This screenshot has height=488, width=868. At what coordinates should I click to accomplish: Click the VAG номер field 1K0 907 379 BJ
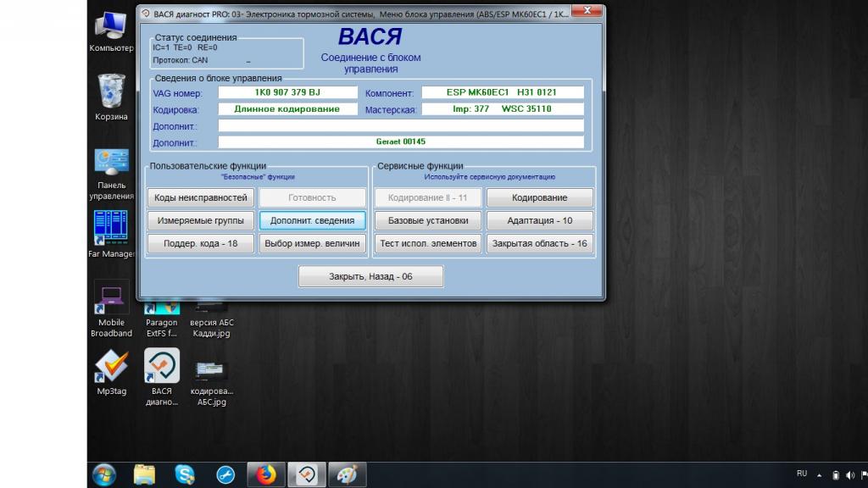click(x=288, y=92)
